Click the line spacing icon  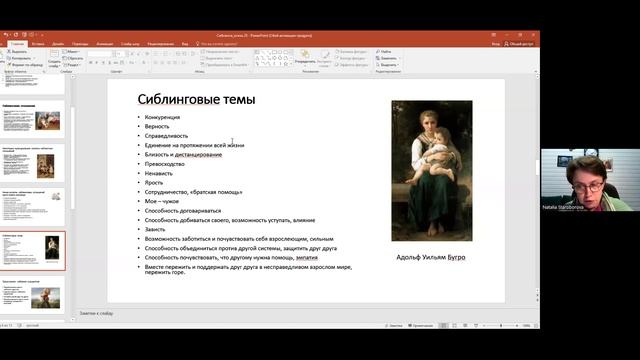193,54
